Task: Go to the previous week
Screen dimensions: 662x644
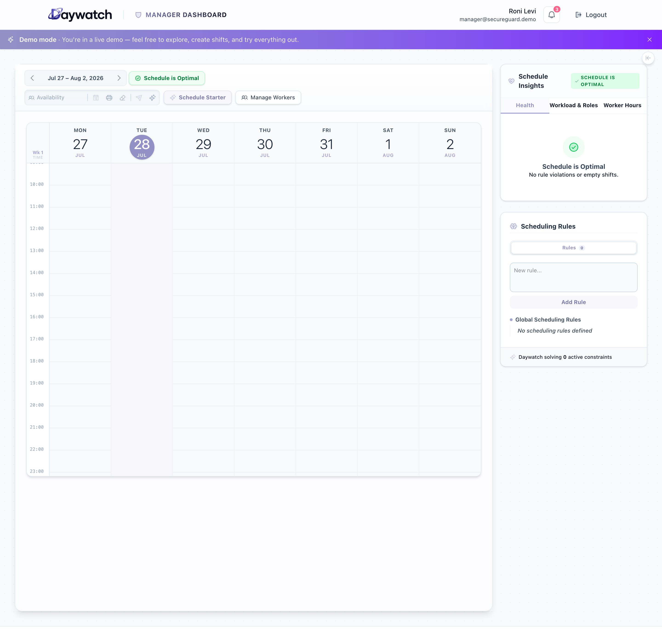Action: [x=32, y=78]
